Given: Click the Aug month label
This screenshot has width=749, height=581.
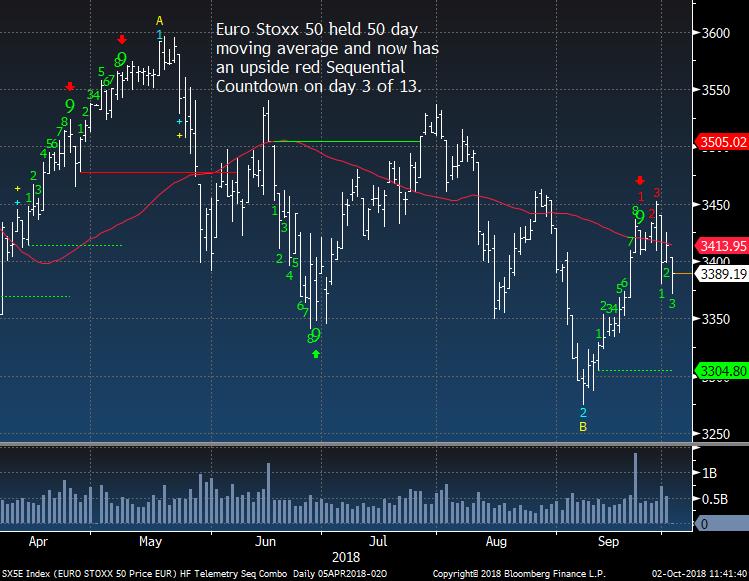Looking at the screenshot, I should [x=496, y=542].
